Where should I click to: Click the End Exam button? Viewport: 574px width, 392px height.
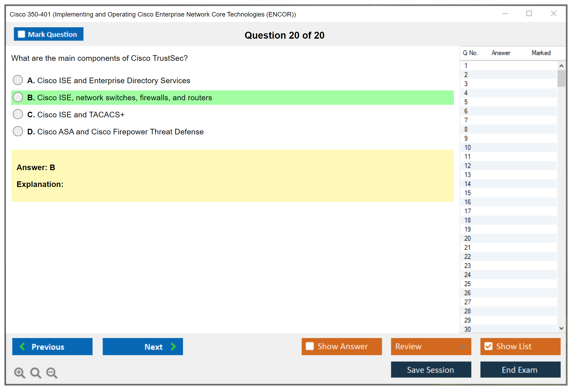click(x=520, y=370)
